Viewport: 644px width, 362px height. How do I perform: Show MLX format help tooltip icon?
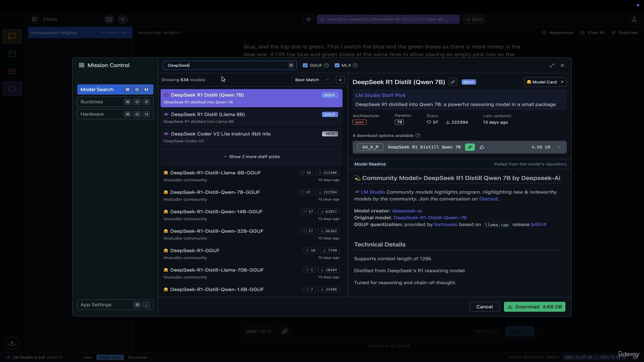point(355,65)
